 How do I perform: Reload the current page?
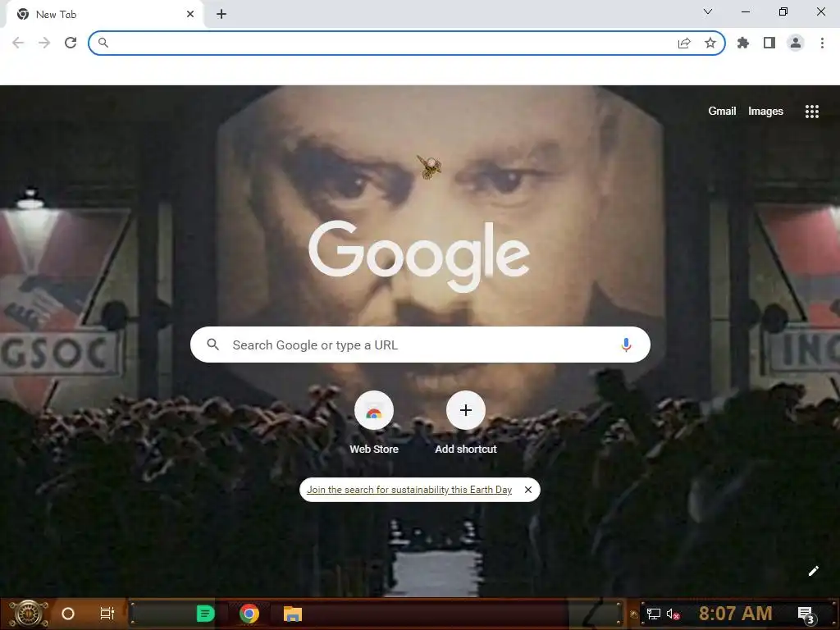coord(71,43)
